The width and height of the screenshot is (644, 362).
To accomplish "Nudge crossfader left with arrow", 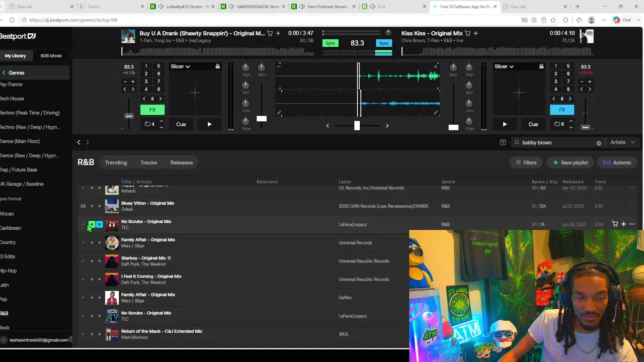I will click(328, 126).
